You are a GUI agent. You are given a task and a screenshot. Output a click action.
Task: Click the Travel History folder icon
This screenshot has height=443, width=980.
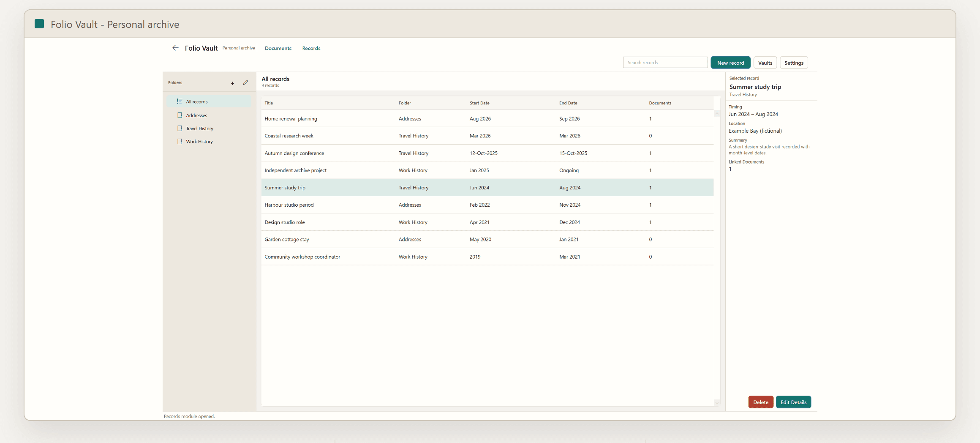pyautogui.click(x=180, y=129)
